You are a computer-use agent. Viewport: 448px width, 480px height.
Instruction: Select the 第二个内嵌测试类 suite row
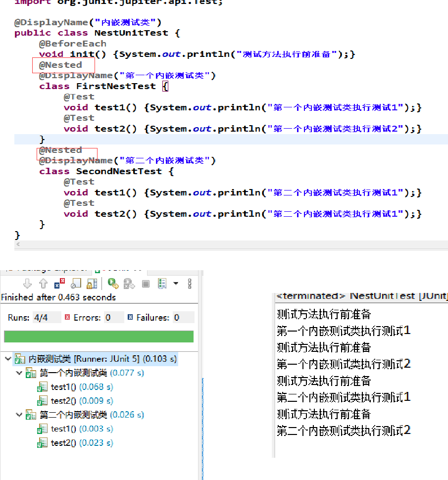(92, 415)
